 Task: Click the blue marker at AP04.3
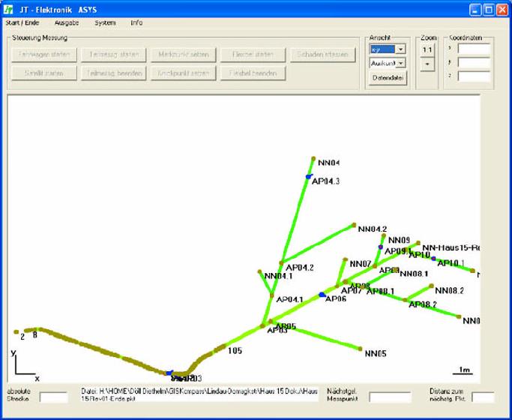tap(308, 176)
